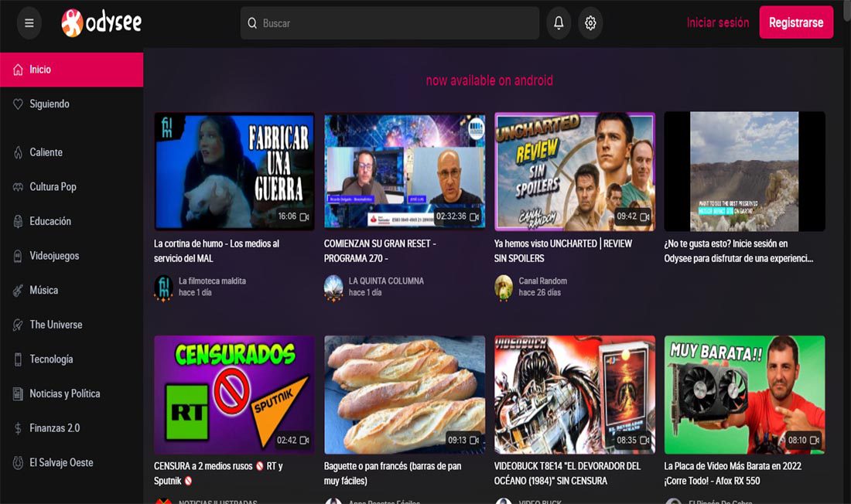Image resolution: width=851 pixels, height=504 pixels.
Task: Click the Finanzas 2.0 dollar icon
Action: click(x=18, y=428)
